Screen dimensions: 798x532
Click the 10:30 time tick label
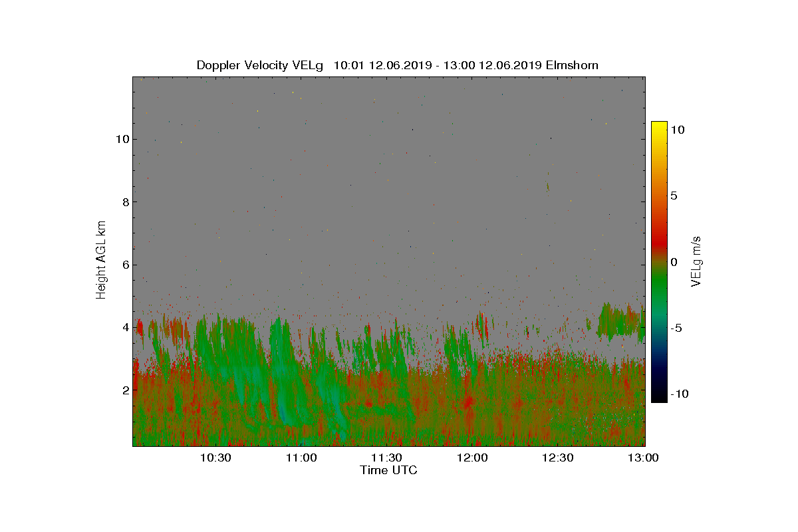point(215,458)
